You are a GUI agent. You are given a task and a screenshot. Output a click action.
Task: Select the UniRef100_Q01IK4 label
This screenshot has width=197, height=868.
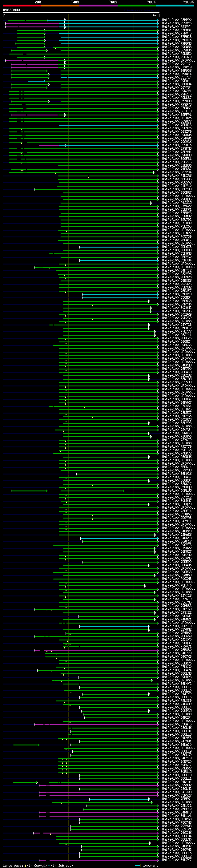pos(176,64)
